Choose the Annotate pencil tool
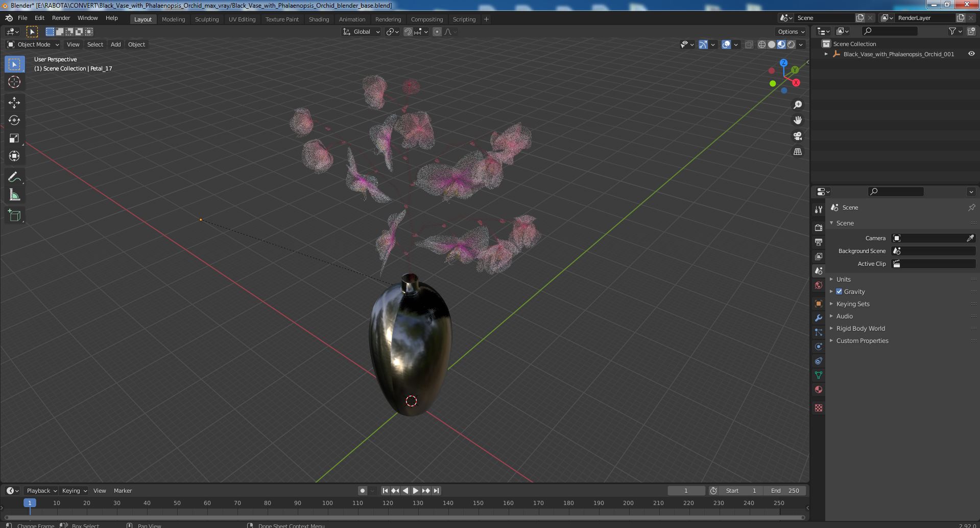 point(14,177)
